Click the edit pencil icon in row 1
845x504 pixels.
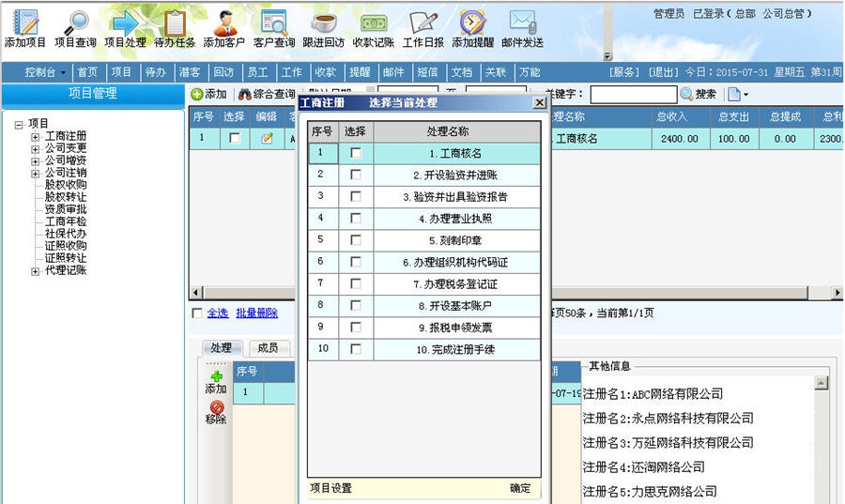[267, 138]
